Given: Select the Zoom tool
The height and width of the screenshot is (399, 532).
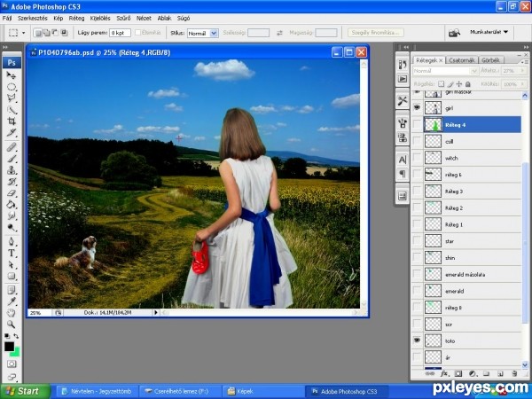Looking at the screenshot, I should pos(12,325).
